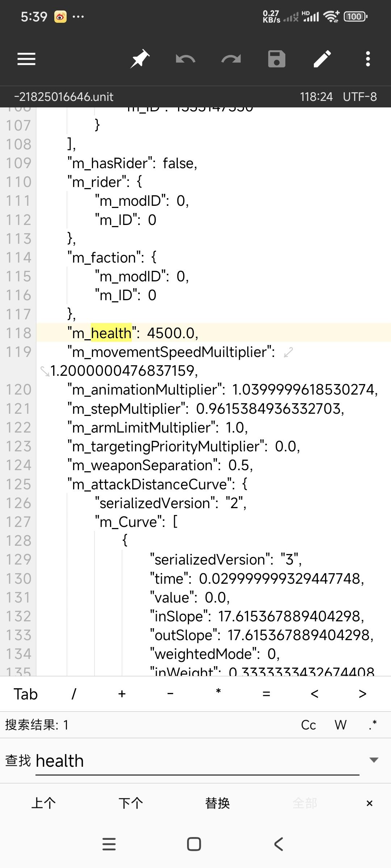Open the three-dot overflow menu
Image resolution: width=391 pixels, height=868 pixels.
pos(368,59)
